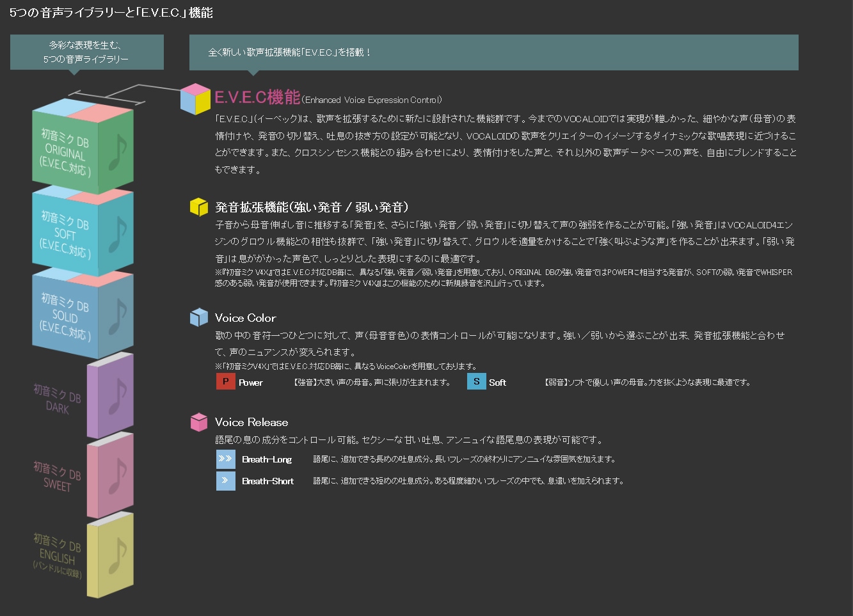Click the Breath-Short description 語尾に、追加できる短めの吐息成分
The width and height of the screenshot is (853, 616).
click(468, 481)
